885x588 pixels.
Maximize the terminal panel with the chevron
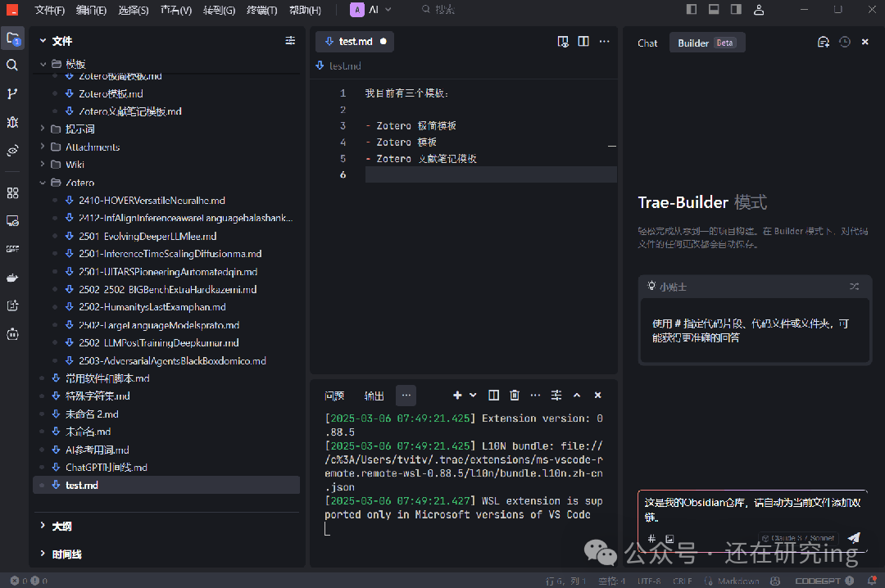(577, 395)
